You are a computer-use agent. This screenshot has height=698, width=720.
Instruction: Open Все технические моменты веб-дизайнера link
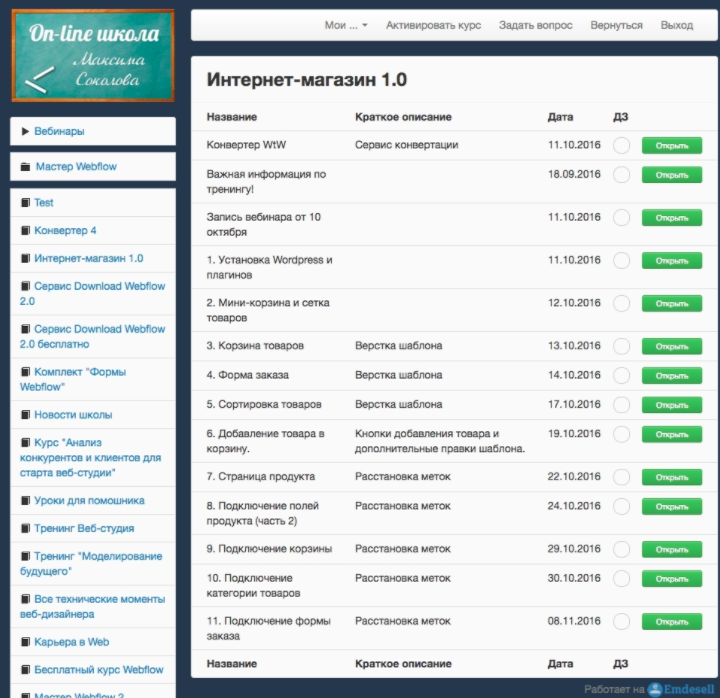(92, 607)
